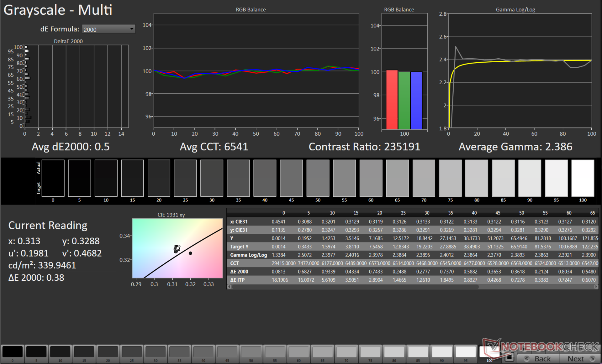Click the double-chevron icon on the Next button
The image size is (602, 364).
(592, 359)
